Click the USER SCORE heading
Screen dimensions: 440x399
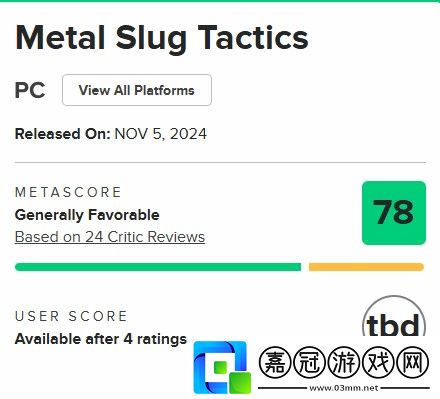coord(71,316)
